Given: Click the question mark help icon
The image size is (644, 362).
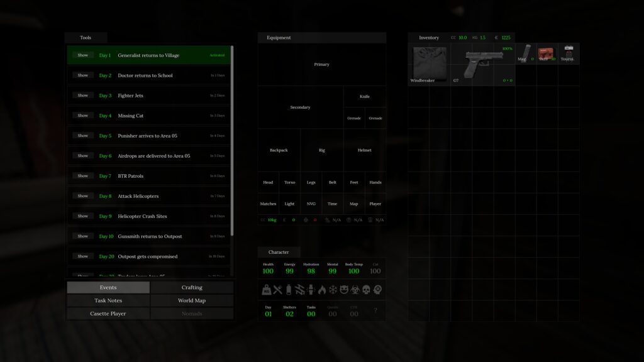Looking at the screenshot, I should [375, 310].
